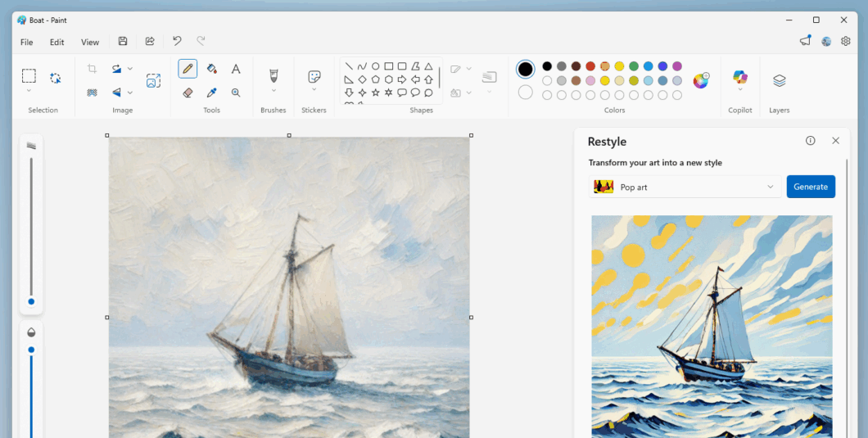Close the Restyle panel
The image size is (868, 438).
[836, 141]
